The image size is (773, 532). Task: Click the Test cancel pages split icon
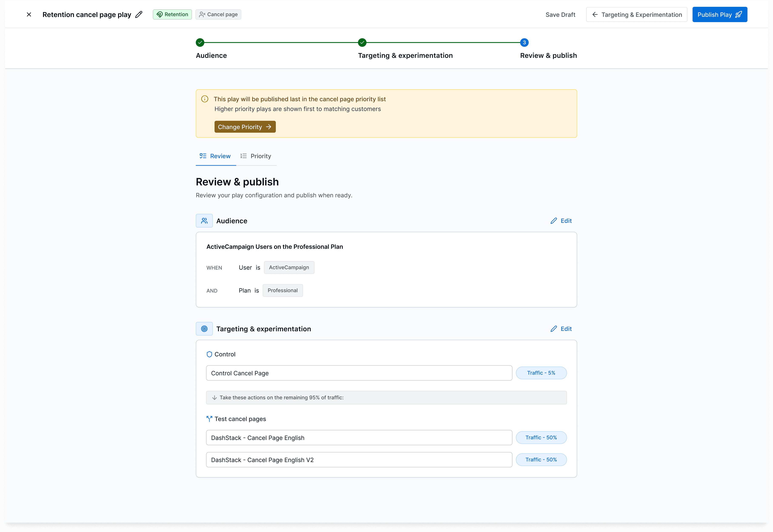point(209,419)
